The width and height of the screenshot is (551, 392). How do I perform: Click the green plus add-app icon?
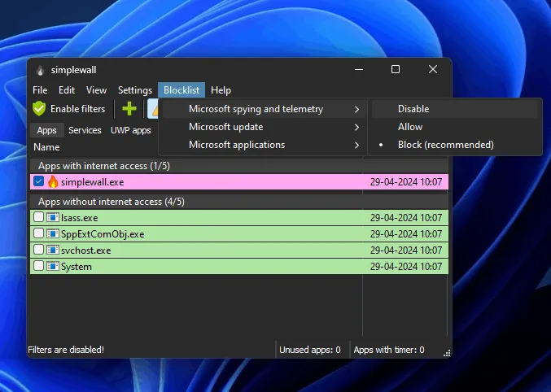(129, 109)
